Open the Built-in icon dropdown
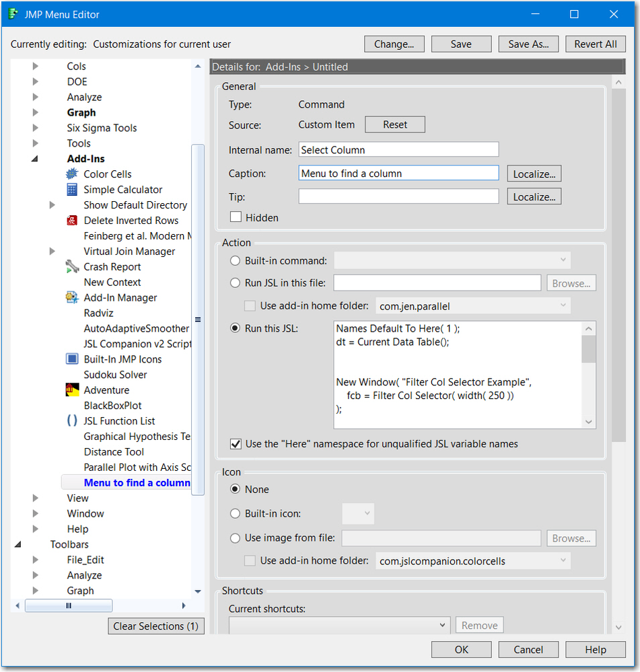640x672 pixels. coord(358,513)
